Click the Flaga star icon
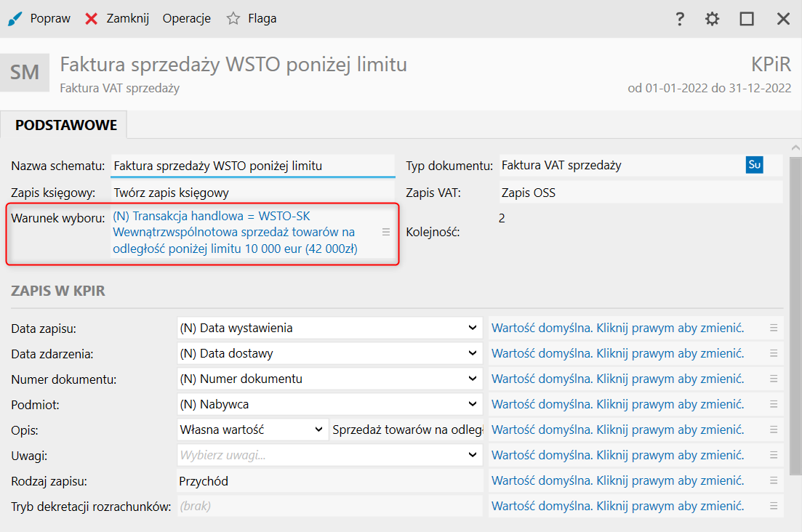This screenshot has width=802, height=532. (233, 19)
